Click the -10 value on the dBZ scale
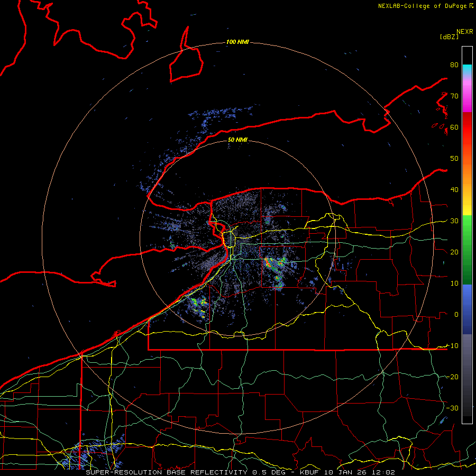476x476 pixels. (x=452, y=345)
